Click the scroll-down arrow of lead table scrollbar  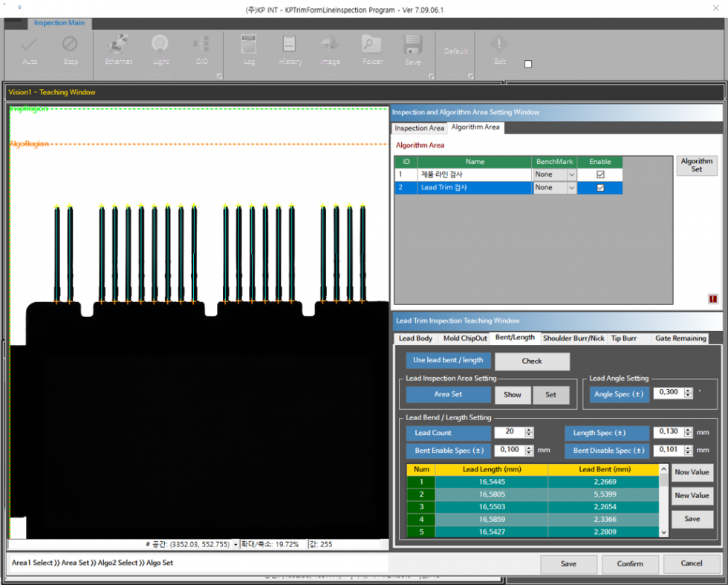(663, 532)
